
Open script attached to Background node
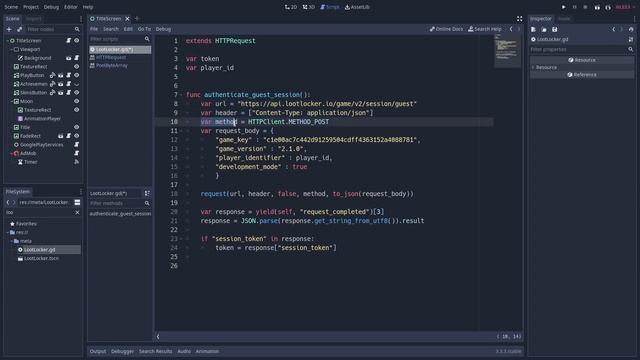point(76,58)
